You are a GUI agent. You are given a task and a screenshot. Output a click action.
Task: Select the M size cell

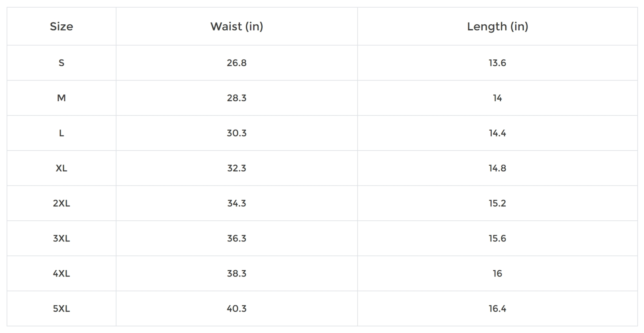61,98
